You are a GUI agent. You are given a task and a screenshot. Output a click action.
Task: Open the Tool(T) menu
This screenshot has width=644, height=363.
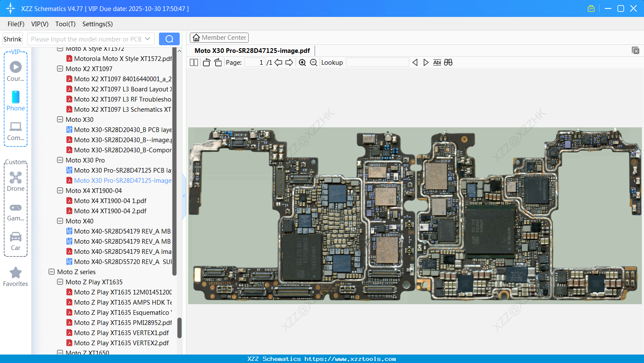(x=65, y=24)
